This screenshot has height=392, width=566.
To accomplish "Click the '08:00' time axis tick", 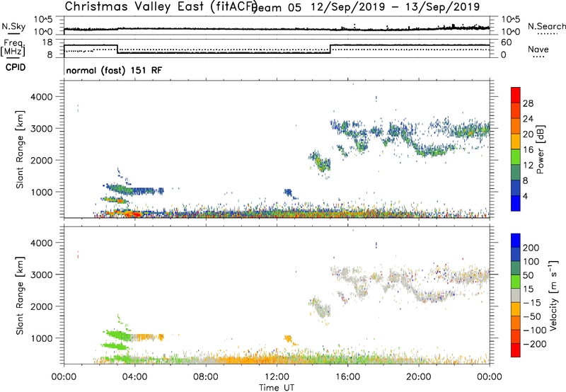I will click(206, 377).
